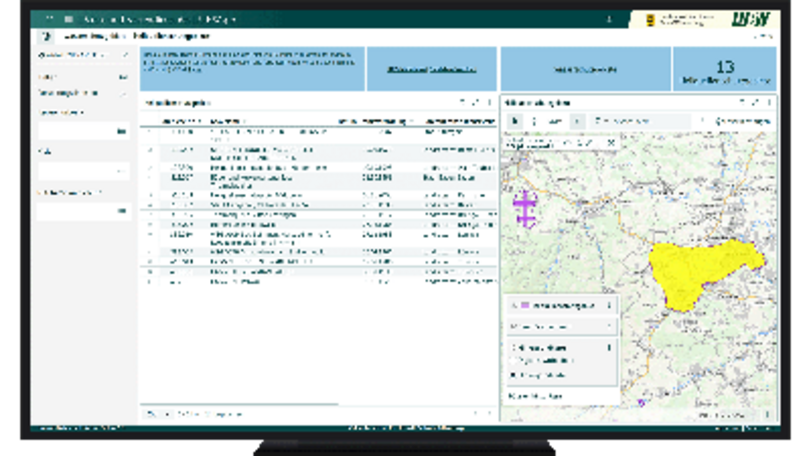This screenshot has height=456, width=810.
Task: Follow the underlined link in the blue box
Action: click(431, 70)
